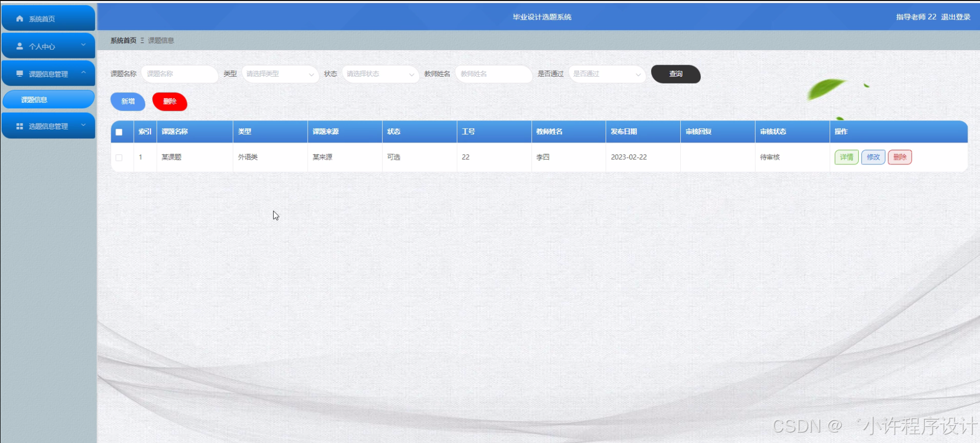Image resolution: width=980 pixels, height=443 pixels.
Task: Click the 状态 dropdown arrow
Action: [411, 75]
